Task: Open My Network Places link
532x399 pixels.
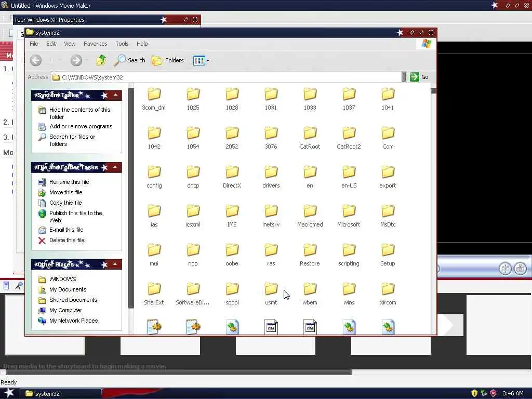Action: [74, 321]
